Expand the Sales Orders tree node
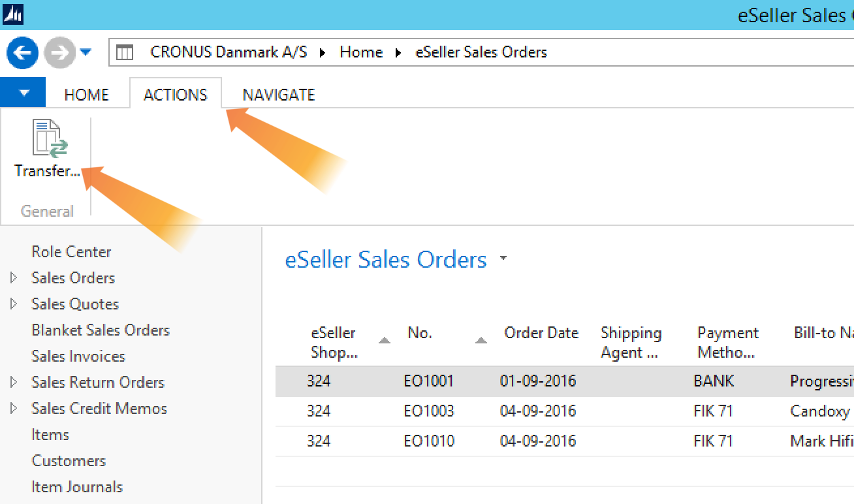854x504 pixels. click(14, 278)
